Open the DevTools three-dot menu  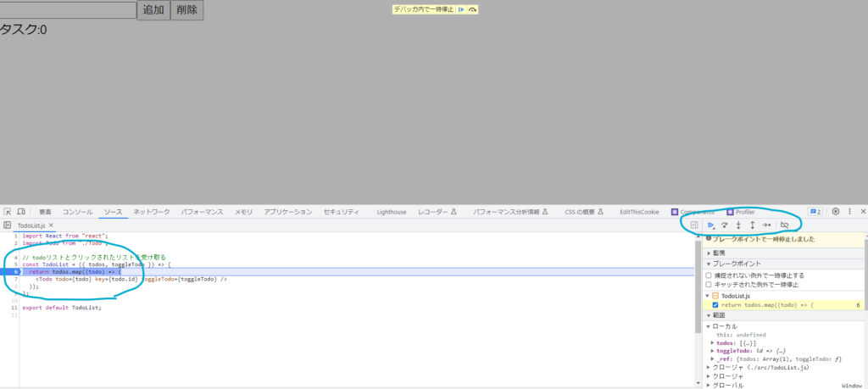pos(849,211)
